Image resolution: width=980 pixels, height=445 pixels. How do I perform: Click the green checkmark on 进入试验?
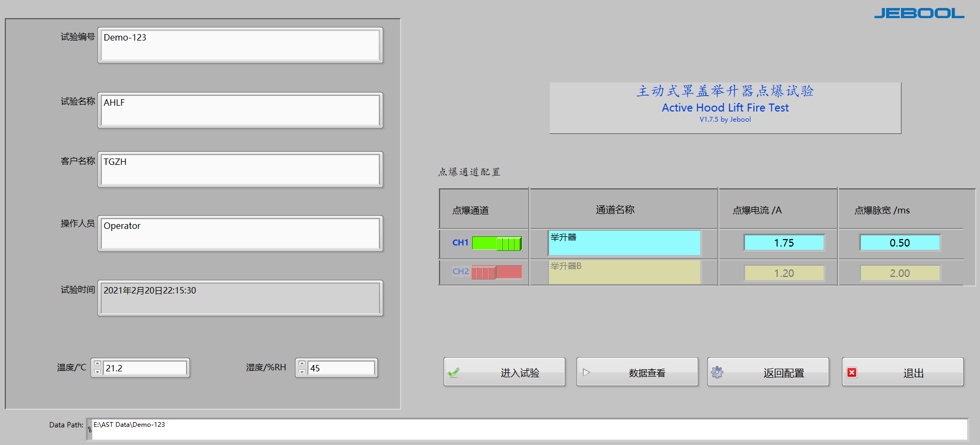click(x=453, y=373)
